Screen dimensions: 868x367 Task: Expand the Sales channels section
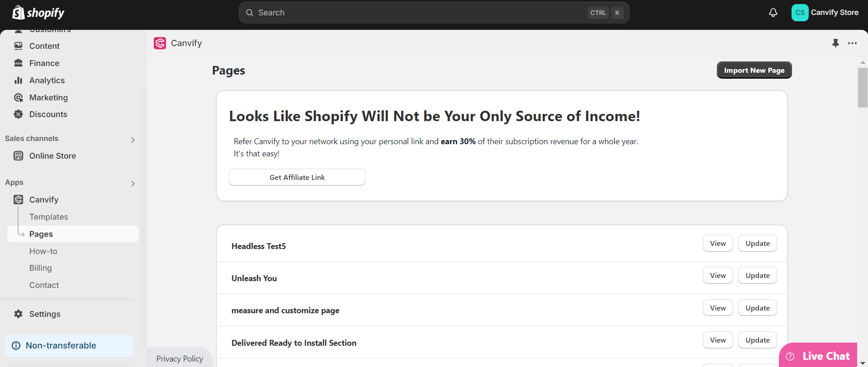pyautogui.click(x=133, y=140)
